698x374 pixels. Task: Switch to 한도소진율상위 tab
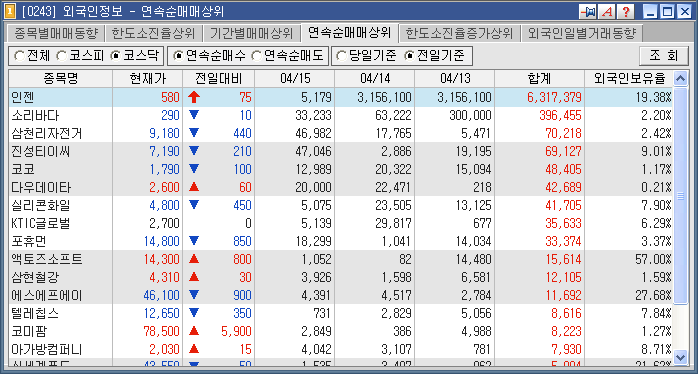(153, 33)
